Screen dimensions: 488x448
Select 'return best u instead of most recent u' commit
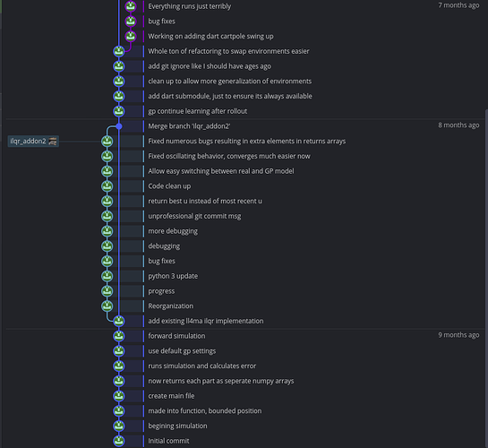point(205,201)
